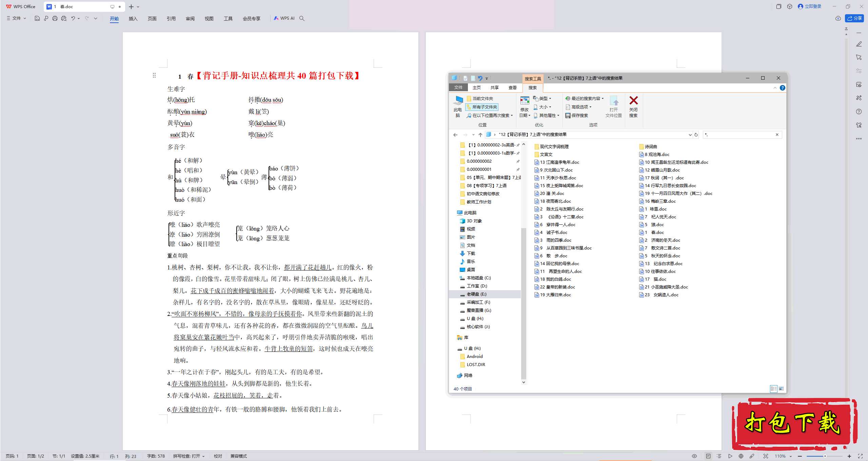The height and width of the screenshot is (461, 868).
Task: Switch to the 审阅 Review tab
Action: (190, 19)
